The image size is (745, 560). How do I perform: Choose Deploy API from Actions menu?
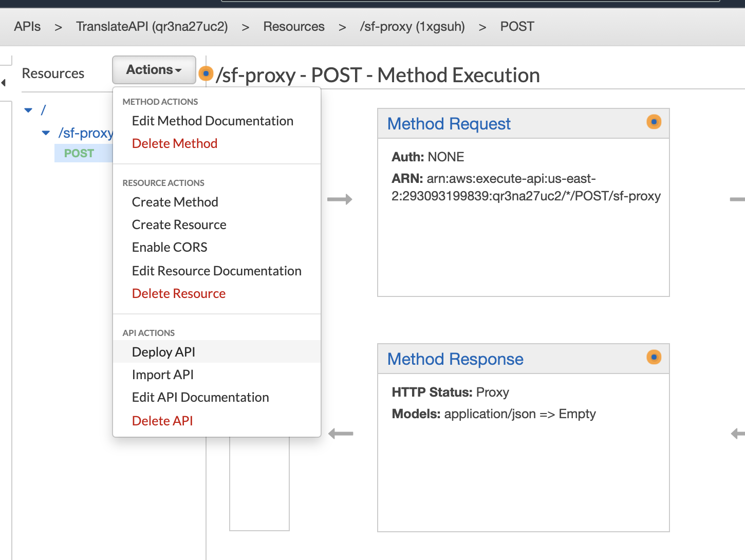click(x=163, y=352)
